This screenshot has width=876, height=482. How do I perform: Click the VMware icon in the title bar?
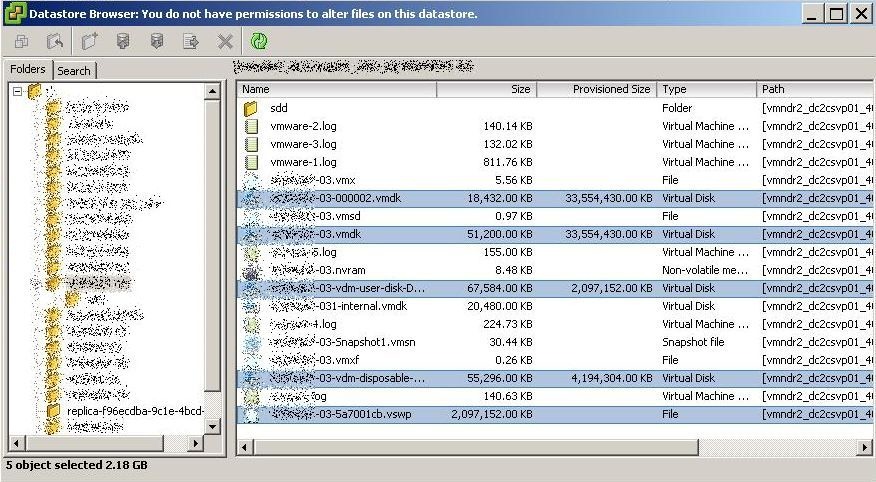(15, 13)
